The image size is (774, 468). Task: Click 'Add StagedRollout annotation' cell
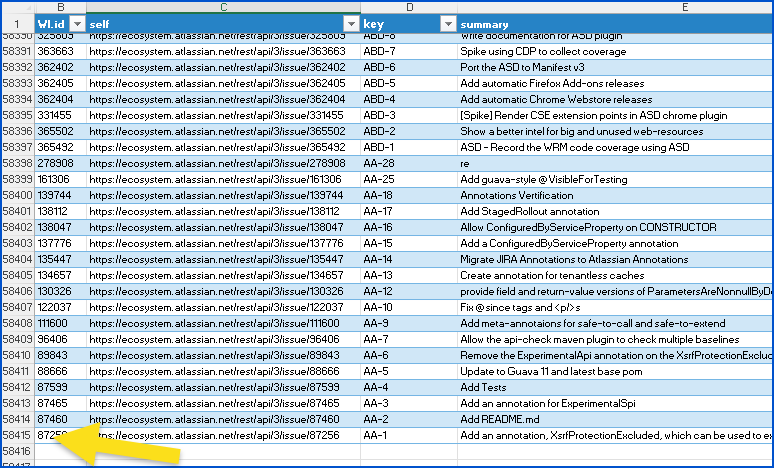pyautogui.click(x=616, y=211)
